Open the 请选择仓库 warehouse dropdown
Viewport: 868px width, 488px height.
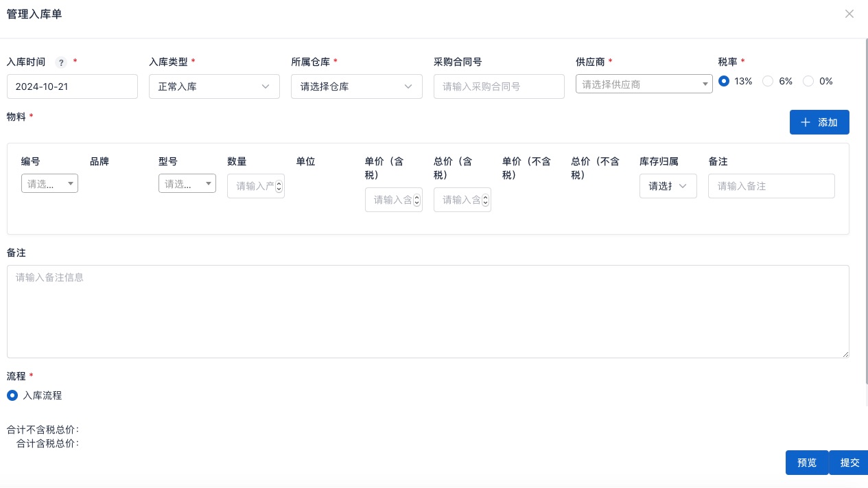pyautogui.click(x=357, y=86)
